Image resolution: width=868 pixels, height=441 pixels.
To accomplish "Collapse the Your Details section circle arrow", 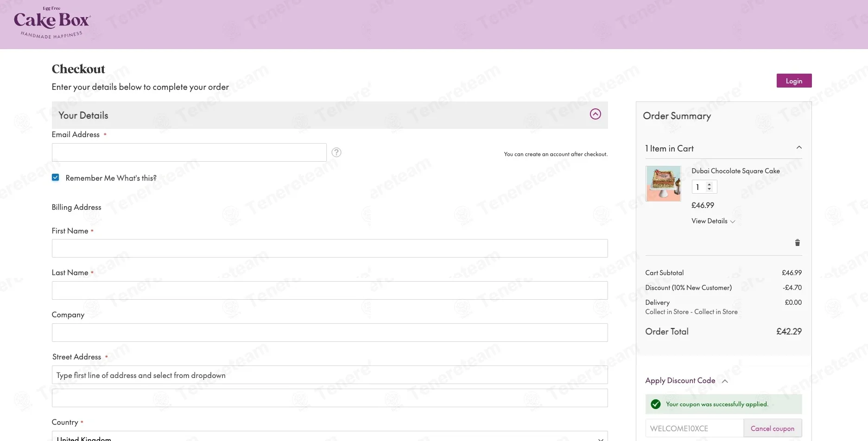I will click(x=595, y=114).
